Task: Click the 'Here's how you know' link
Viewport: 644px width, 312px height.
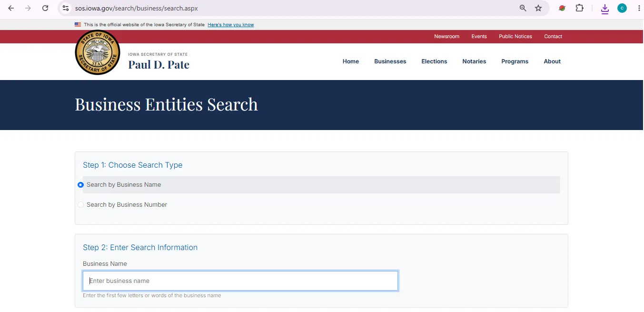Action: pos(231,25)
